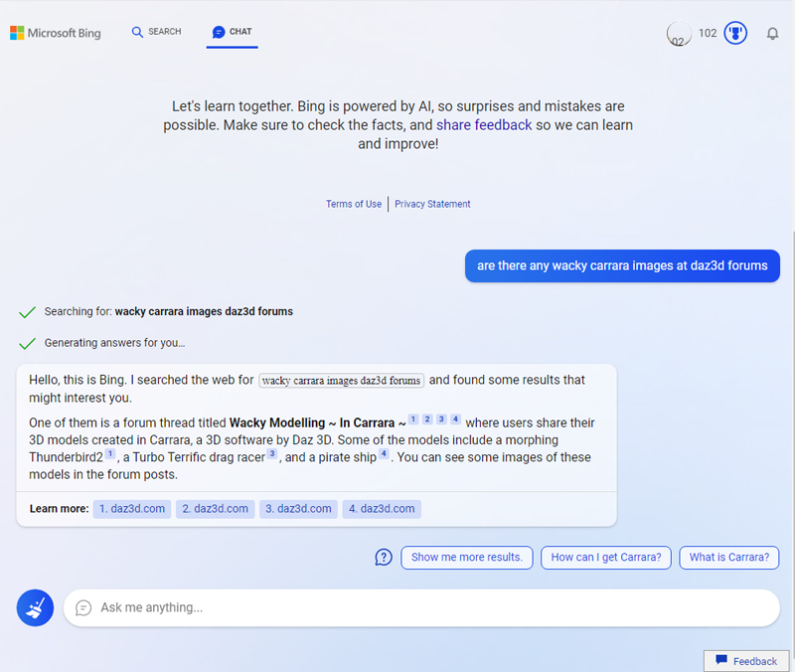Click the Searching for status line
The height and width of the screenshot is (672, 795).
point(156,311)
